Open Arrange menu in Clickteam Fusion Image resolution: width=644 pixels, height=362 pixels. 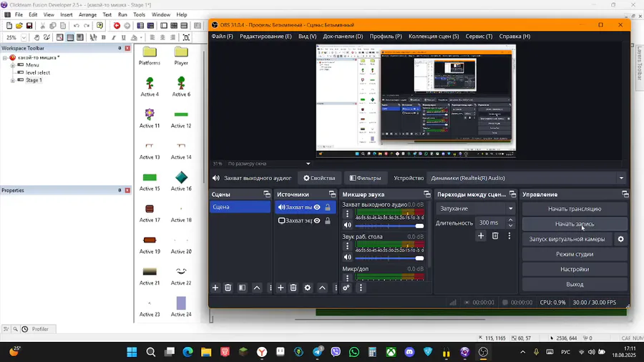click(87, 14)
